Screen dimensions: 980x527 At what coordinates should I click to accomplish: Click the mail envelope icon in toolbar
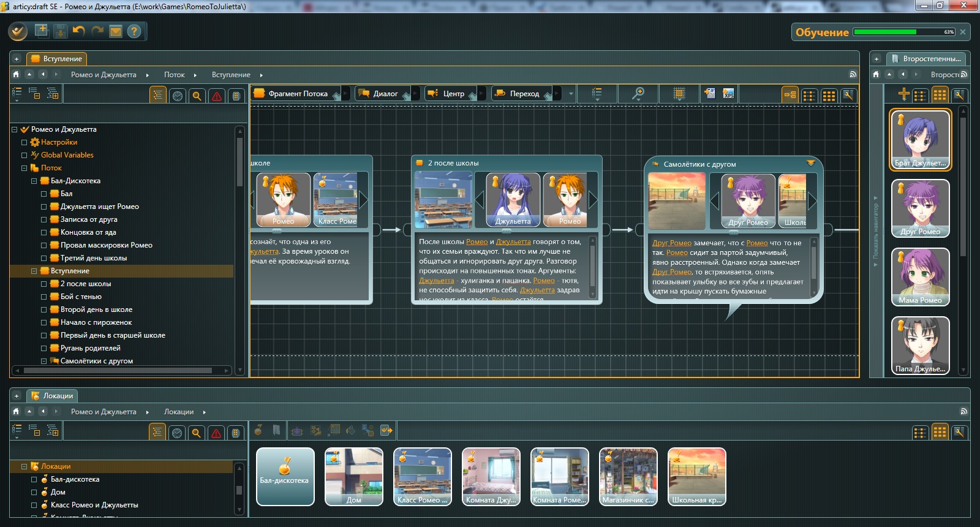tap(116, 31)
